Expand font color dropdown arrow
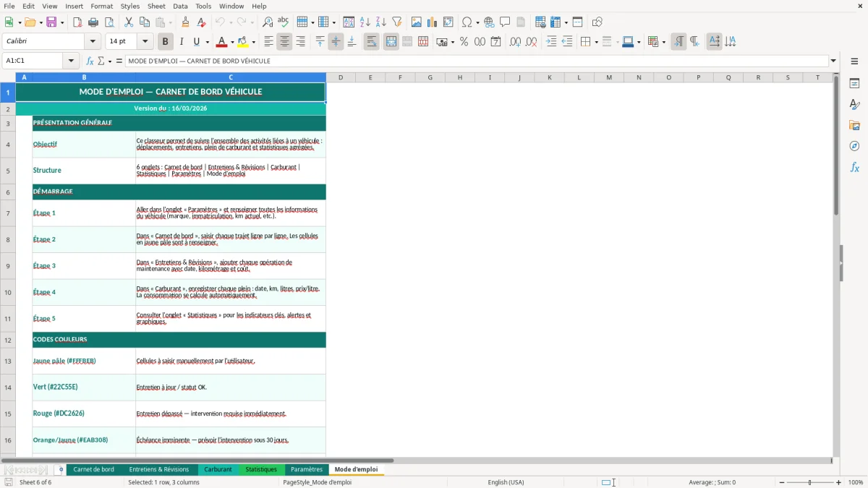Screen dimensions: 868x488 point(233,42)
